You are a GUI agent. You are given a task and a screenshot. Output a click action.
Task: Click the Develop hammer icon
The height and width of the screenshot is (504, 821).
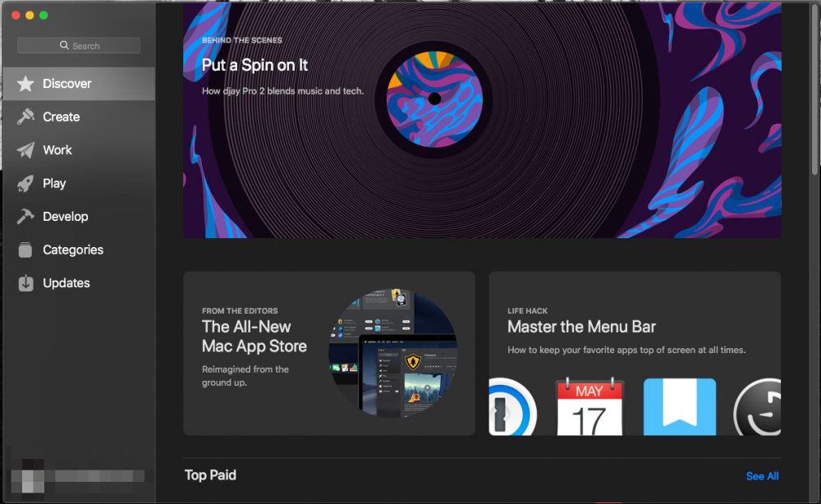tap(25, 216)
